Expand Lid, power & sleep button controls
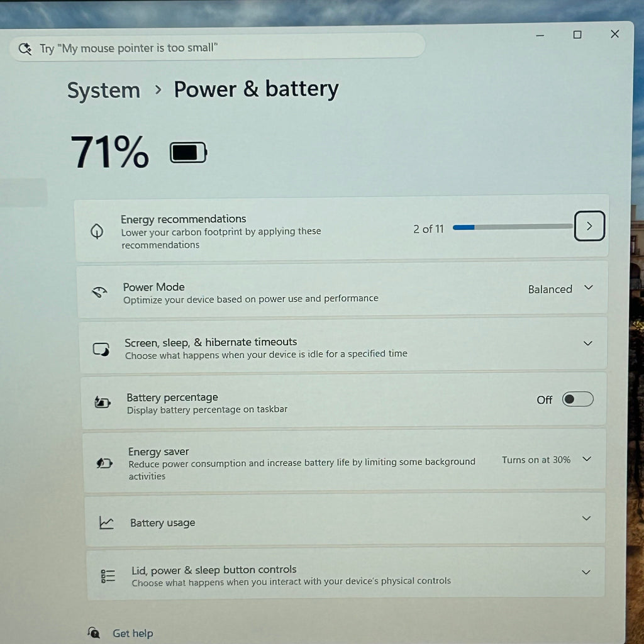Image resolution: width=644 pixels, height=644 pixels. coord(586,572)
